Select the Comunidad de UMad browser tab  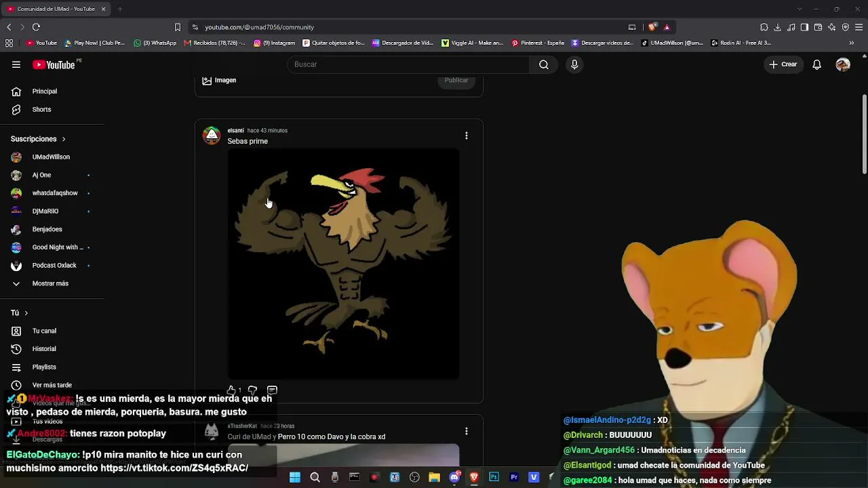(x=56, y=9)
